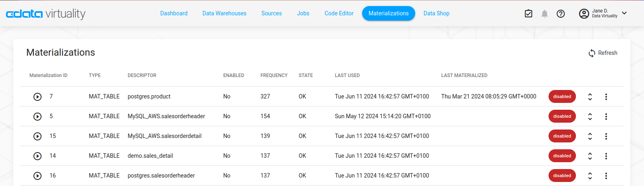Refresh the materializations list
This screenshot has width=644, height=186.
603,53
